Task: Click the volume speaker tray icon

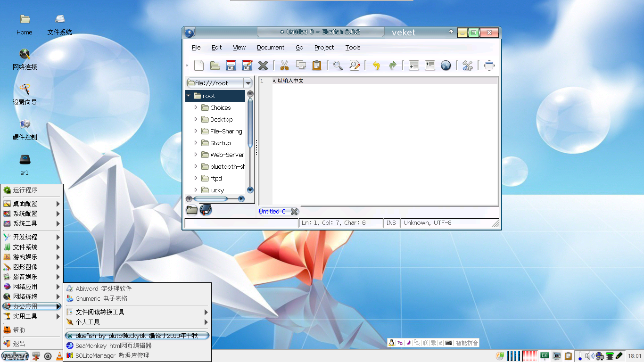Action: pos(589,356)
